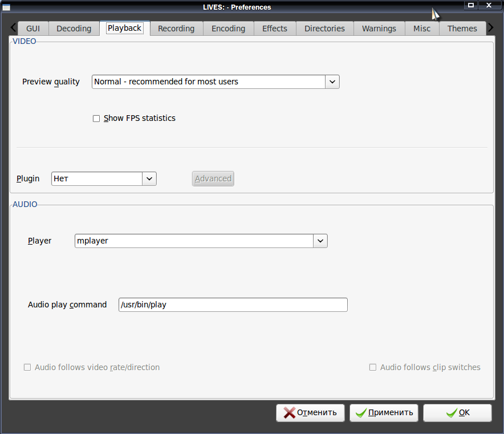Close the Preferences window
Viewport: 504px width, 434px height.
(489, 5)
